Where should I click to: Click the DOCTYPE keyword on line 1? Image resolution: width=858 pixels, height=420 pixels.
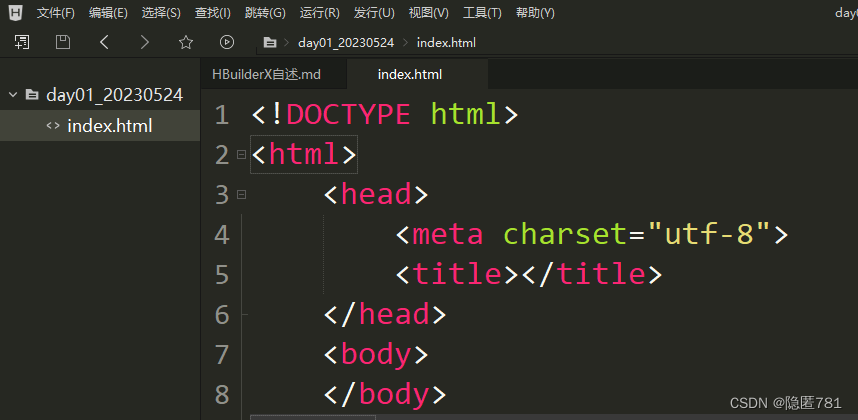(348, 115)
